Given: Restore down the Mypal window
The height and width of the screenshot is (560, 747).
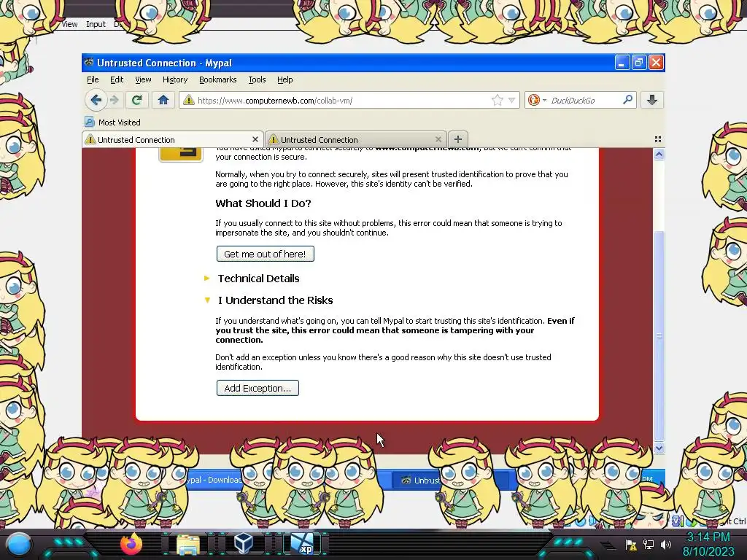Looking at the screenshot, I should pos(639,63).
